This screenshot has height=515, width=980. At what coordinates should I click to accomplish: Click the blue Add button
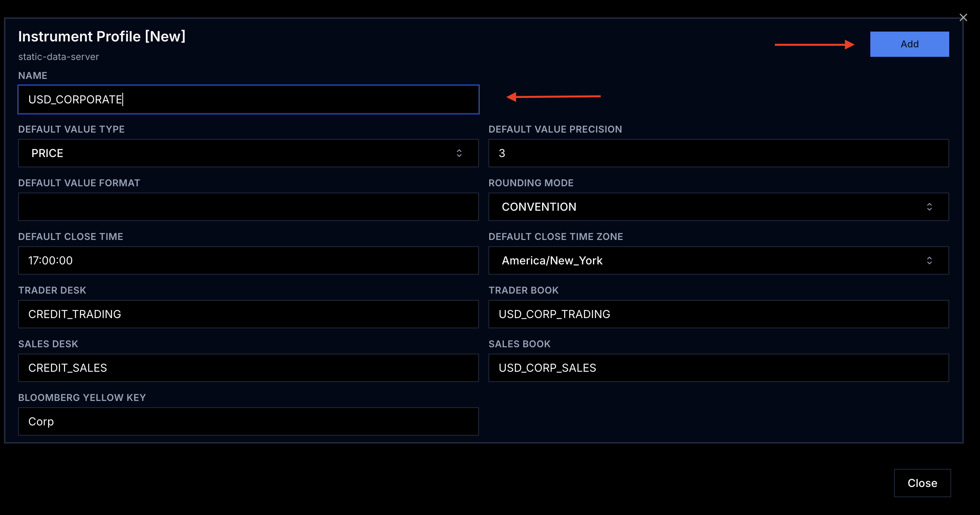tap(909, 44)
